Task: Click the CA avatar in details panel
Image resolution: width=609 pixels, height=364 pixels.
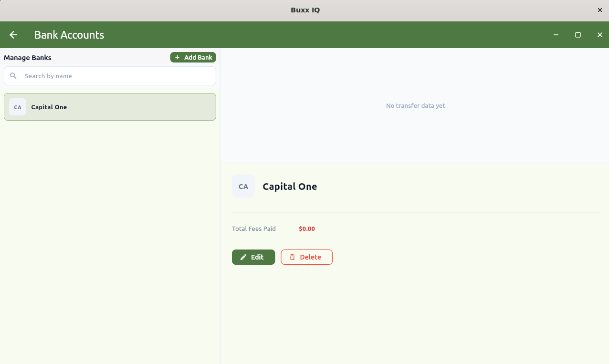Action: [x=243, y=186]
